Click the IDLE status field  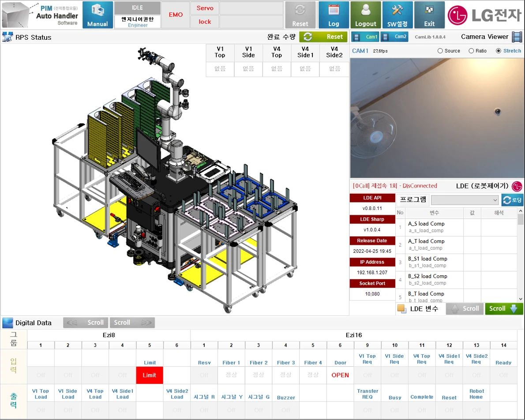pyautogui.click(x=137, y=7)
